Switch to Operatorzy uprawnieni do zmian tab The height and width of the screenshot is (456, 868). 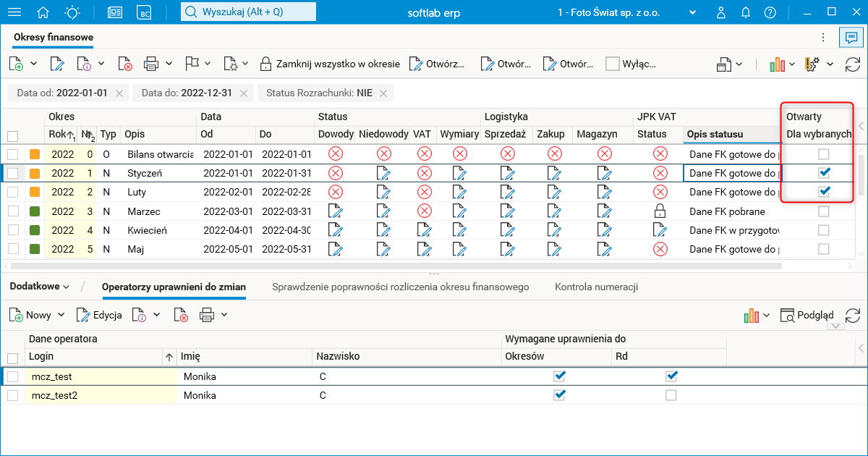[x=174, y=287]
